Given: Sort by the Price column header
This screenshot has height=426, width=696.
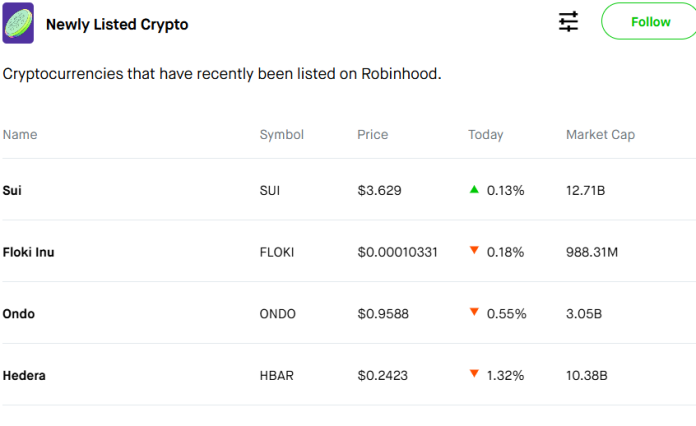Looking at the screenshot, I should coord(372,135).
